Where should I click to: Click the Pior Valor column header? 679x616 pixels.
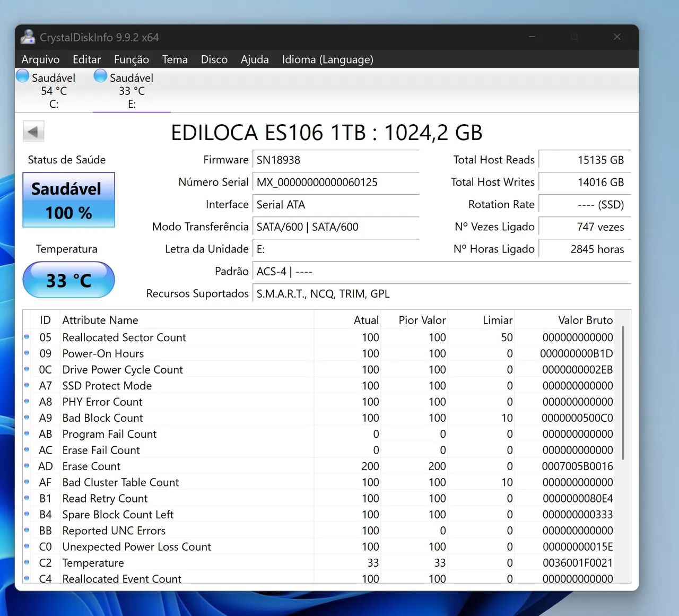pos(414,320)
